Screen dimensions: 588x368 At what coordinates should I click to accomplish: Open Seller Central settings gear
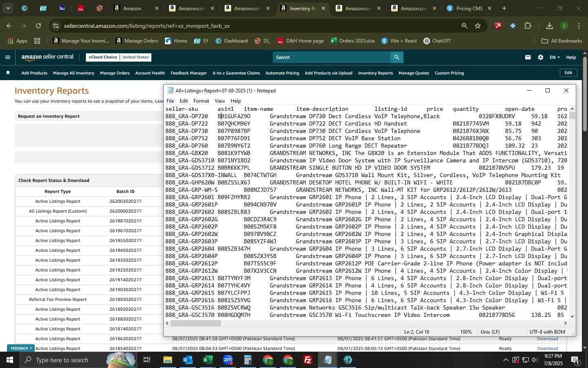[x=541, y=57]
